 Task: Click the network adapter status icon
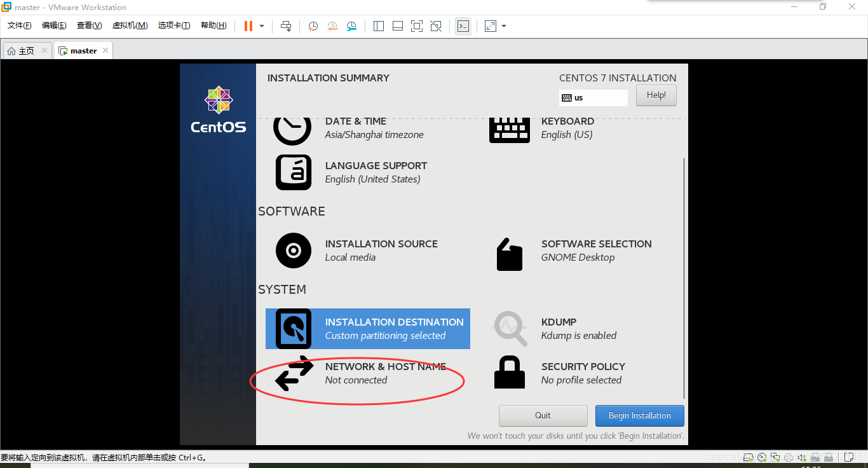tap(775, 457)
